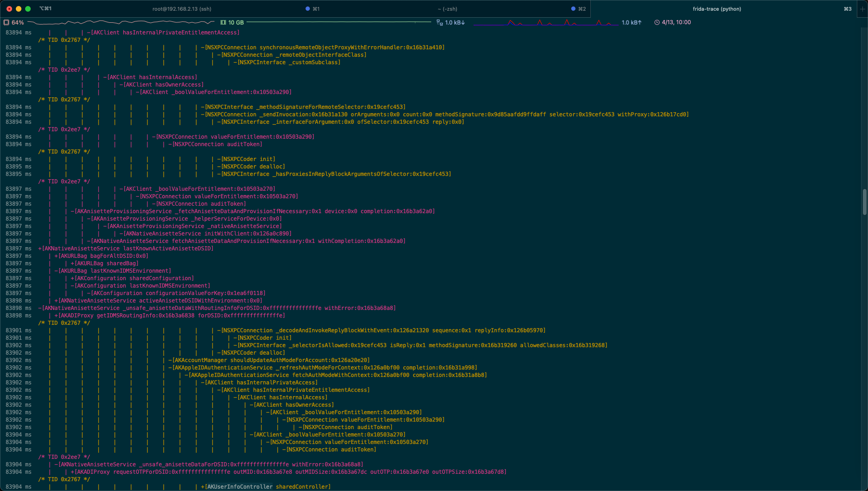The image size is (868, 491).
Task: Click the AKADIProxy requestOTPForDSID line
Action: point(288,472)
